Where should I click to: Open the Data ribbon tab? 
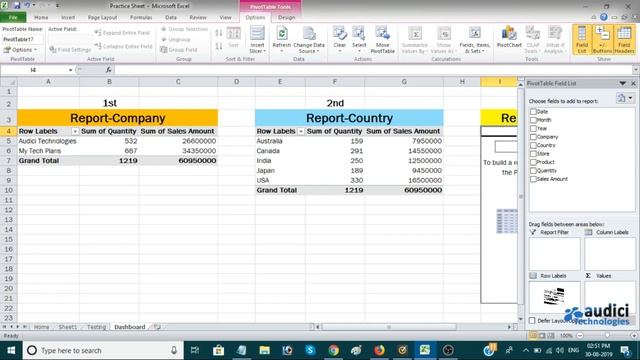[x=171, y=18]
